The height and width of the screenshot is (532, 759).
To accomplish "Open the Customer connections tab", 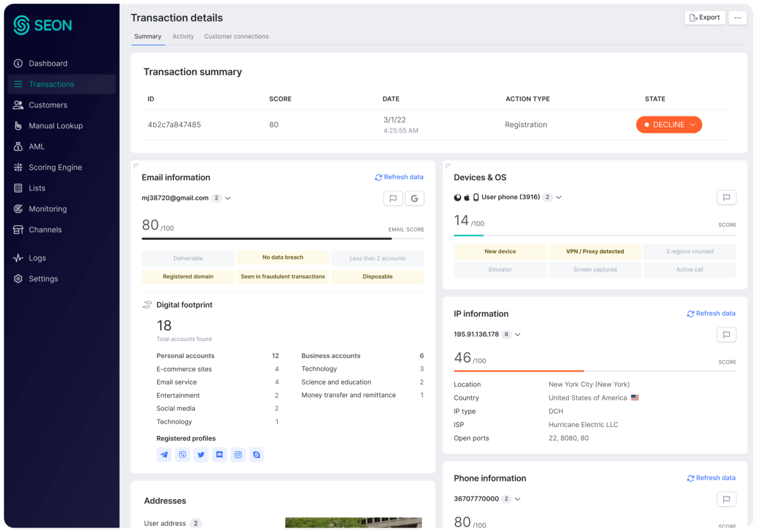I will pos(236,37).
